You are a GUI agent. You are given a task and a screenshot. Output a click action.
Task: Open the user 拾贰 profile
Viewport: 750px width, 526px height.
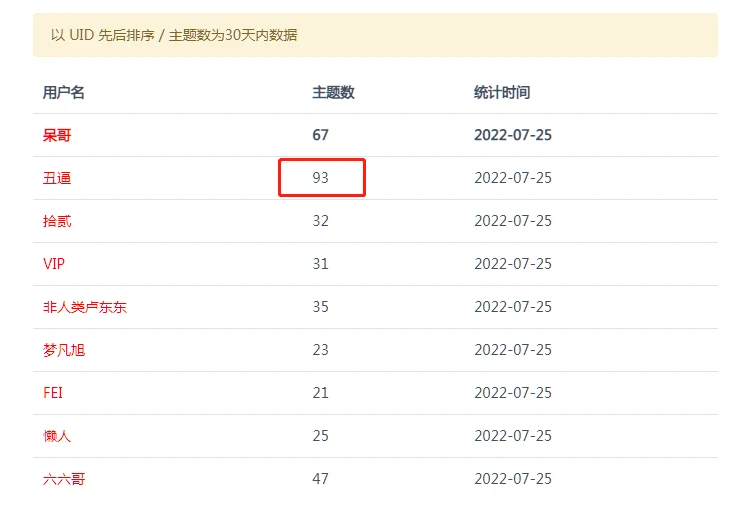coord(57,221)
